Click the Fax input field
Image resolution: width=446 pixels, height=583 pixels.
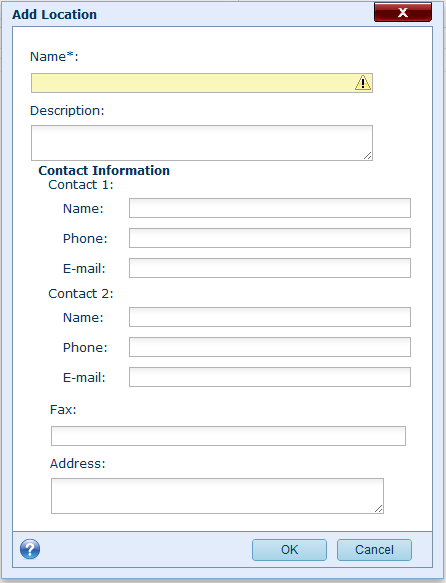(x=228, y=436)
